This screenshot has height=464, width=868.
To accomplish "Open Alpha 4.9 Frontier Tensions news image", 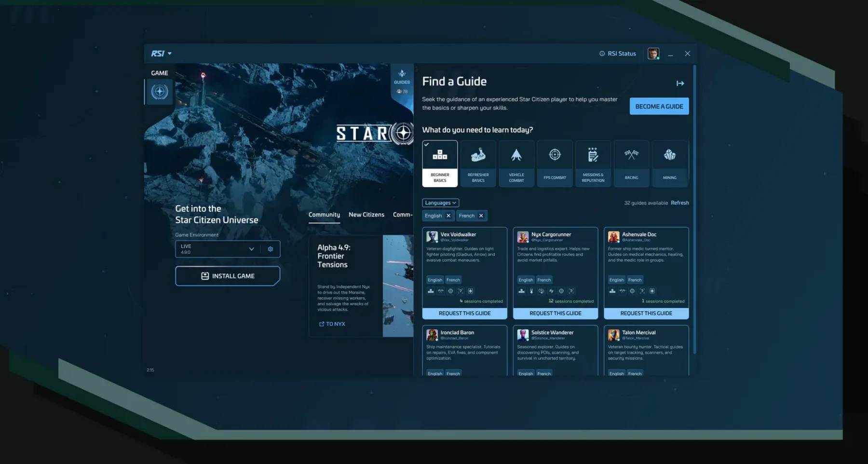I will pyautogui.click(x=398, y=286).
